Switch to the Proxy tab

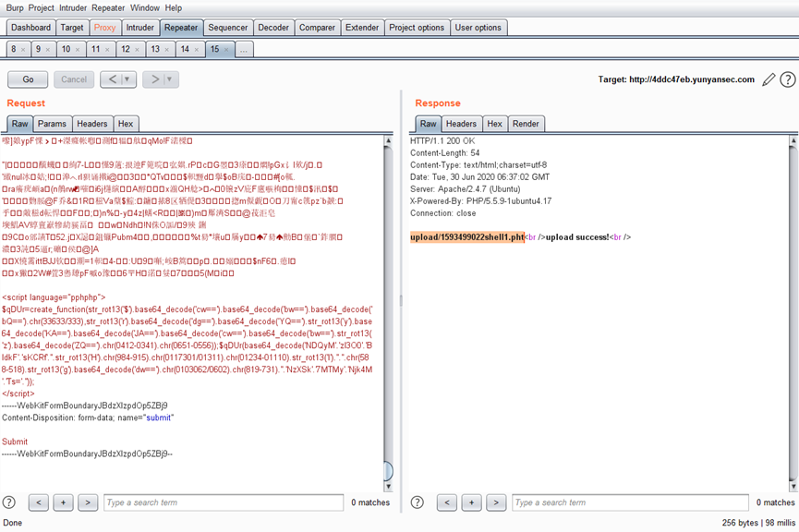104,28
